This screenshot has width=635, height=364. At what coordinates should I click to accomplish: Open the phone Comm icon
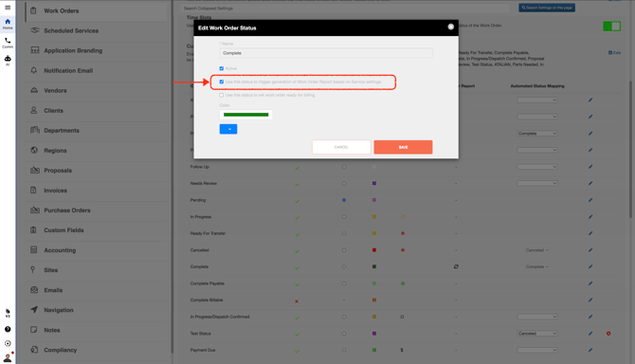click(x=8, y=43)
